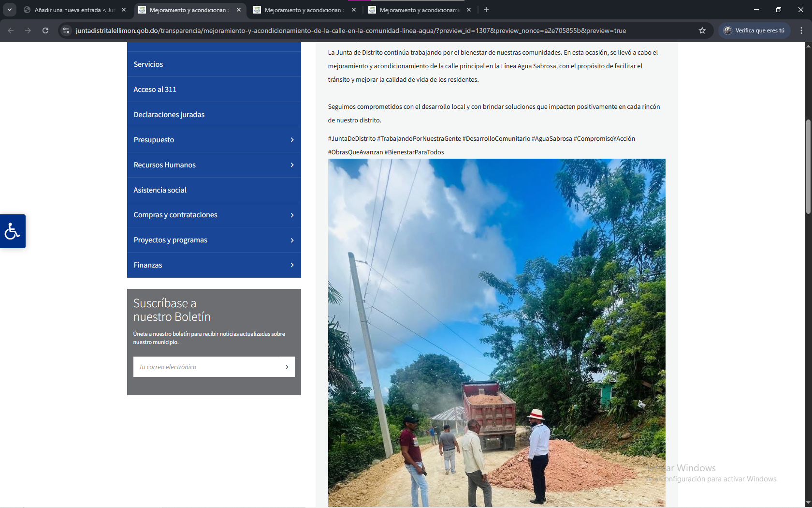Open the Declaraciones juradas menu item

coord(169,115)
